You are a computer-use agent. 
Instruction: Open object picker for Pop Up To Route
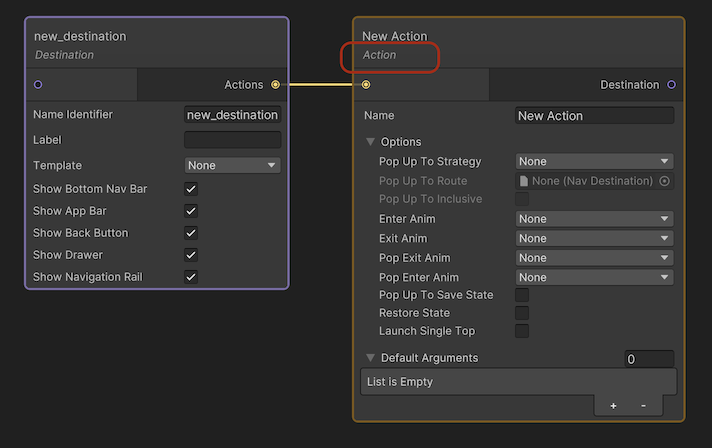(665, 181)
